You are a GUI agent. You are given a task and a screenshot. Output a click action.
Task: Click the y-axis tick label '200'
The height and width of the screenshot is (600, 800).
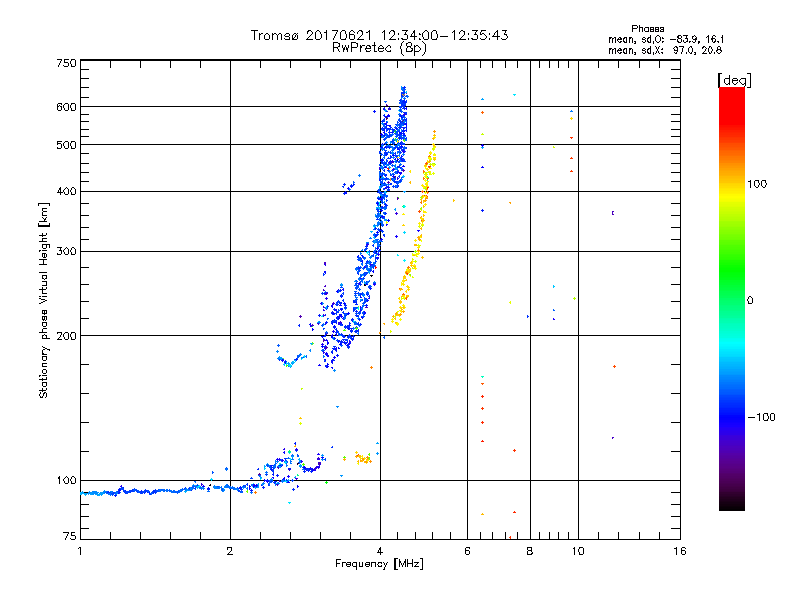pyautogui.click(x=66, y=336)
